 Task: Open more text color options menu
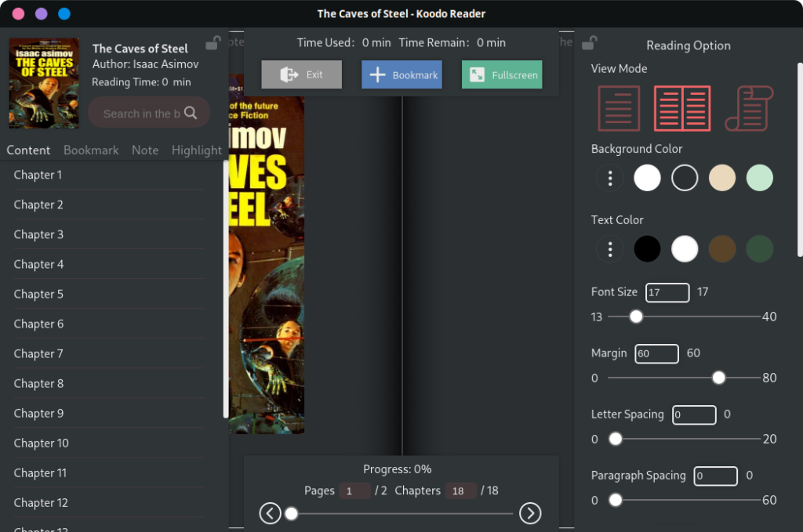[609, 248]
